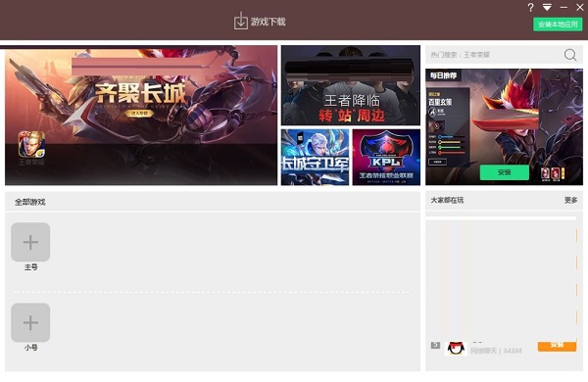Click the small rank badge beside QQ
The width and height of the screenshot is (588, 382).
(435, 345)
